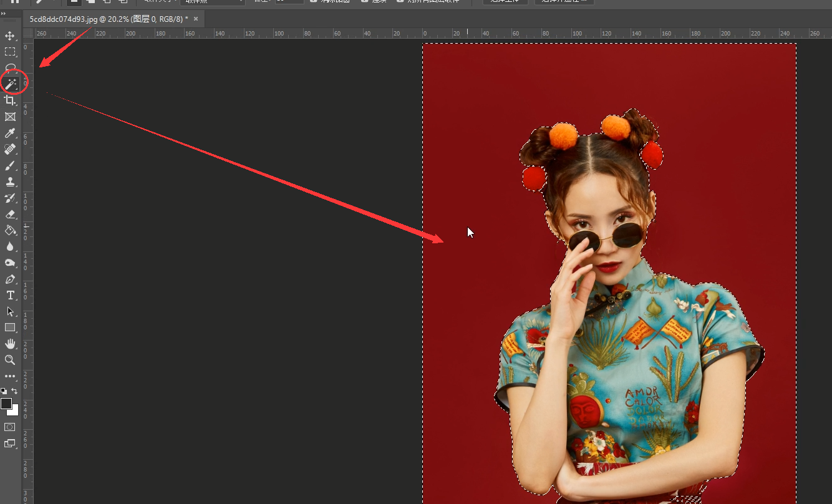Open the white background color swatch

point(14,412)
